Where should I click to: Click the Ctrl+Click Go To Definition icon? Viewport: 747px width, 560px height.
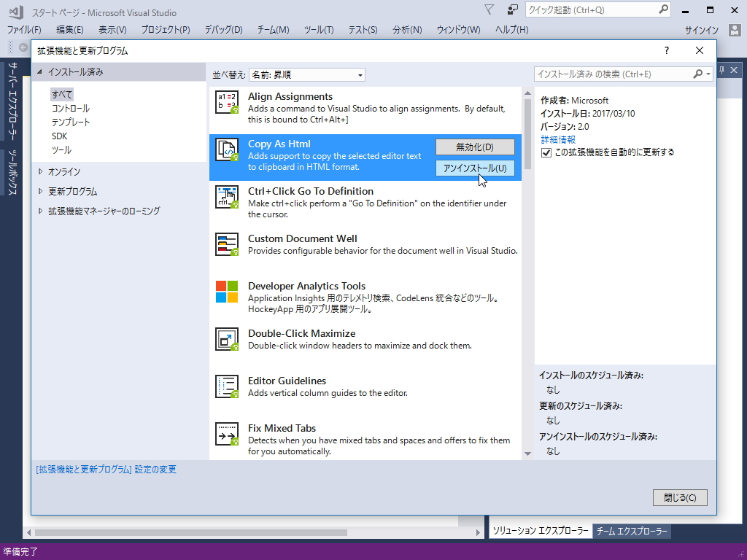pos(227,197)
